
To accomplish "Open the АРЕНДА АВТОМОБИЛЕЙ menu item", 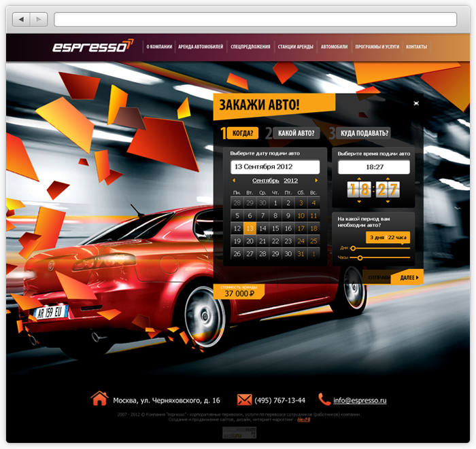I will point(201,47).
